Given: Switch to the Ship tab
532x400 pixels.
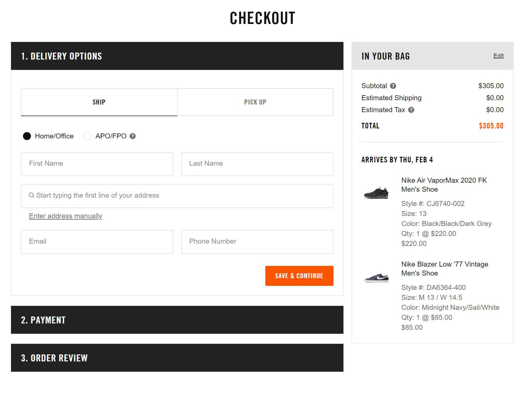Looking at the screenshot, I should (x=99, y=102).
